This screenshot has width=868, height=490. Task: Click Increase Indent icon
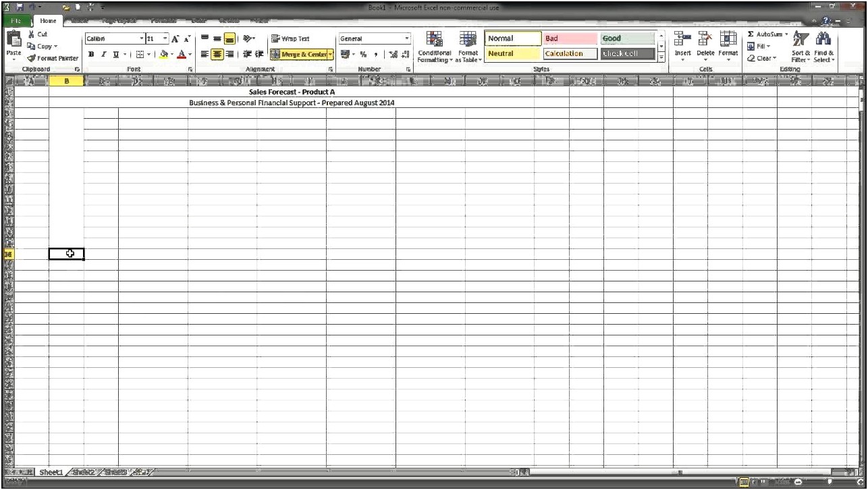coord(259,55)
